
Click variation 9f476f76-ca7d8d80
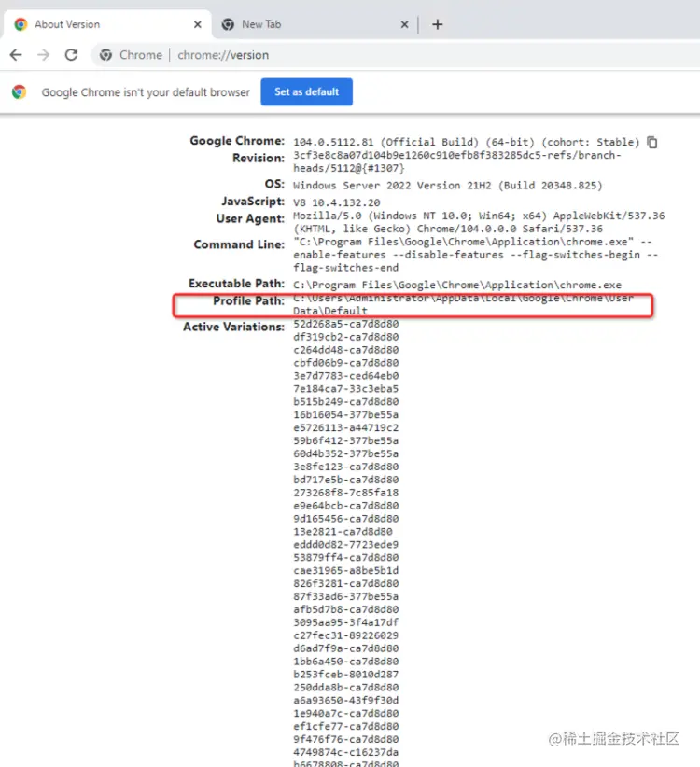(x=346, y=739)
